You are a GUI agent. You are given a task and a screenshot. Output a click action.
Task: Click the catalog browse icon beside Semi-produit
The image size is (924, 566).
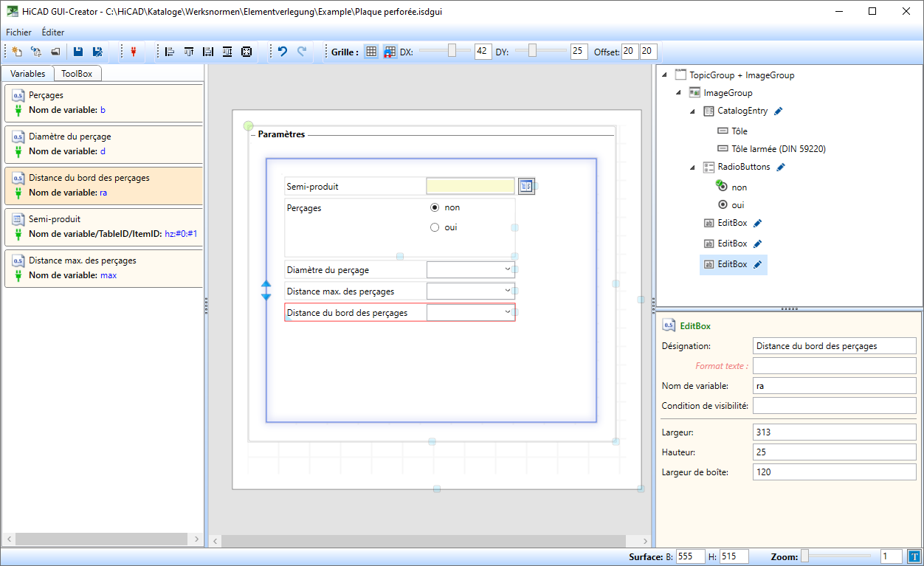pos(525,186)
